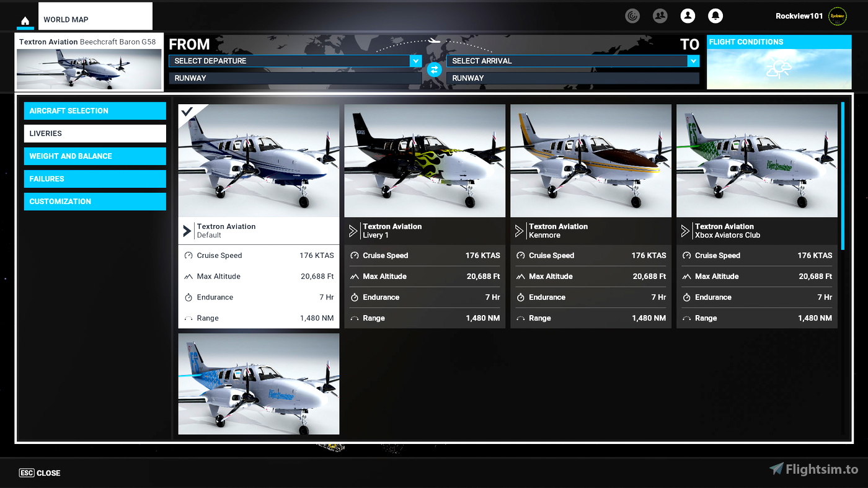Click the swirl icon in the top-right cluster
This screenshot has height=488, width=868.
[632, 16]
